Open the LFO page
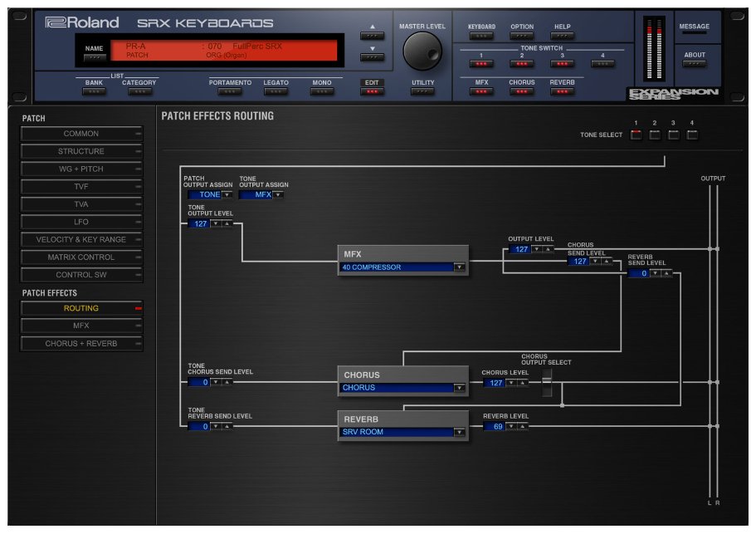Image resolution: width=756 pixels, height=534 pixels. click(81, 222)
